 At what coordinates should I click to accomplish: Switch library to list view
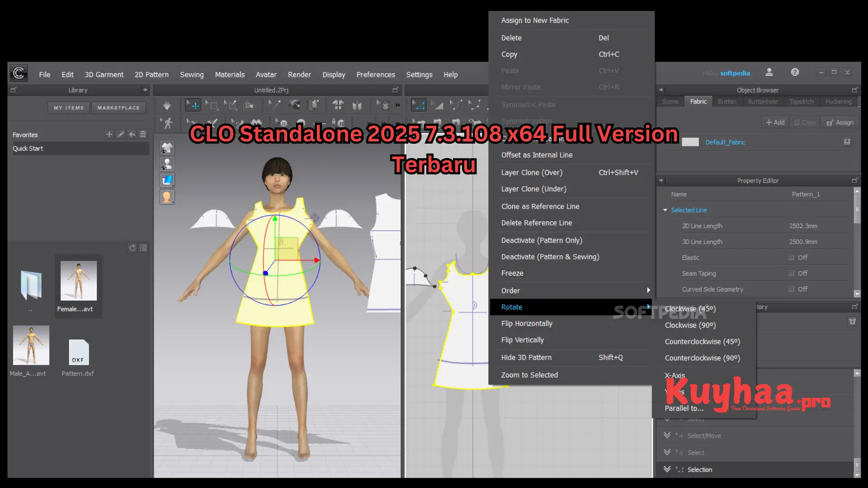pos(143,248)
